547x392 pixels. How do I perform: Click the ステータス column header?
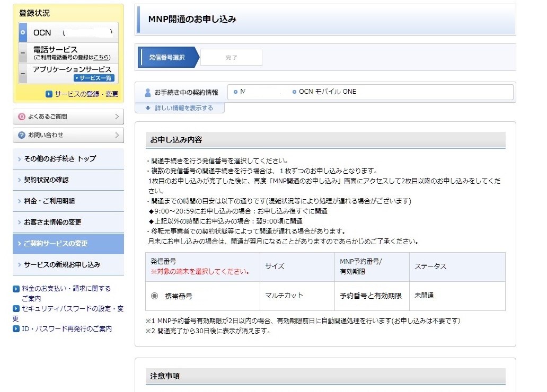pyautogui.click(x=457, y=267)
